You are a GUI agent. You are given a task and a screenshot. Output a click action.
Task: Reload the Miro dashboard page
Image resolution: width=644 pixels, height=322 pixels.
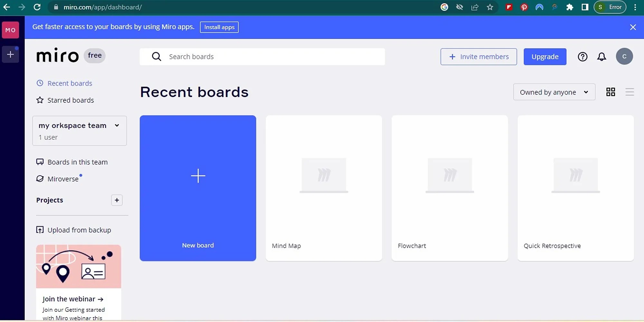point(37,7)
